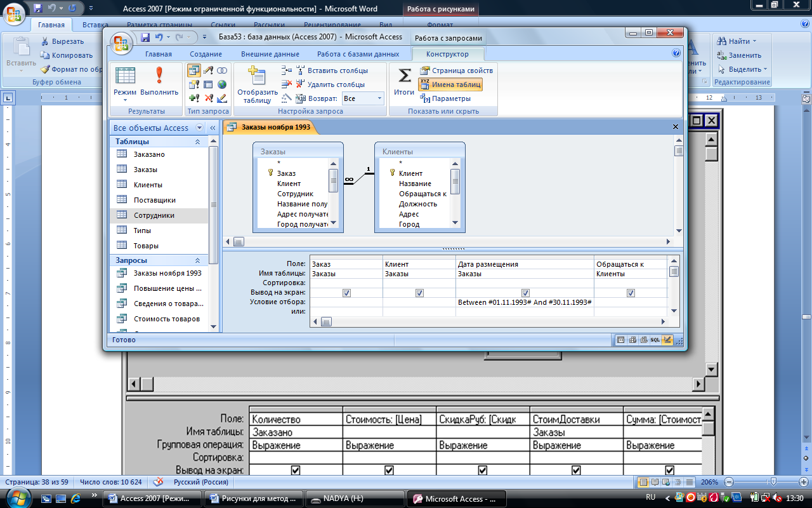
Task: Choose the Delete query type icon
Action: click(208, 98)
